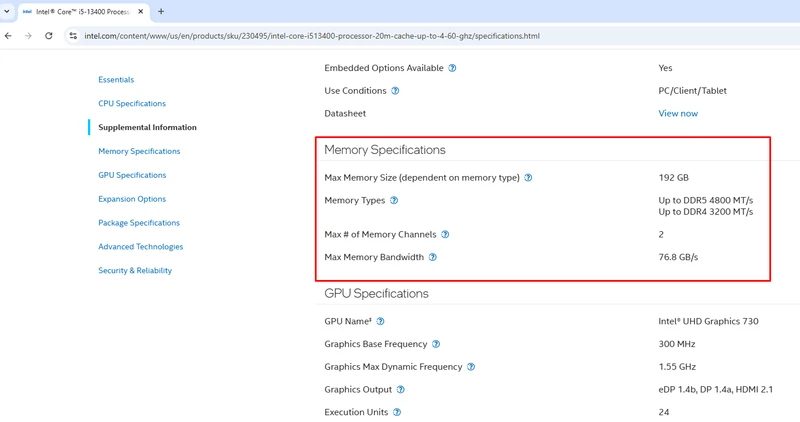Click help icon beside Graphics Base Frequency
This screenshot has width=800, height=422.
pyautogui.click(x=436, y=344)
